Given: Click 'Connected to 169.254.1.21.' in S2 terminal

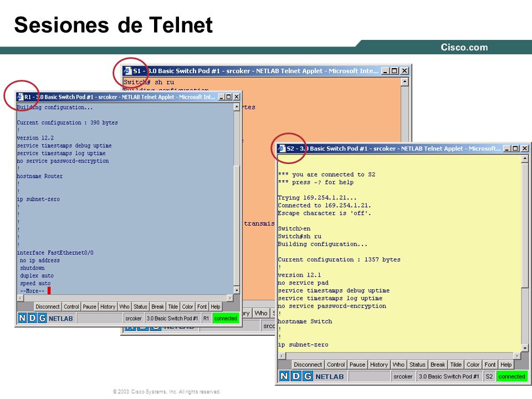Looking at the screenshot, I should tap(324, 205).
